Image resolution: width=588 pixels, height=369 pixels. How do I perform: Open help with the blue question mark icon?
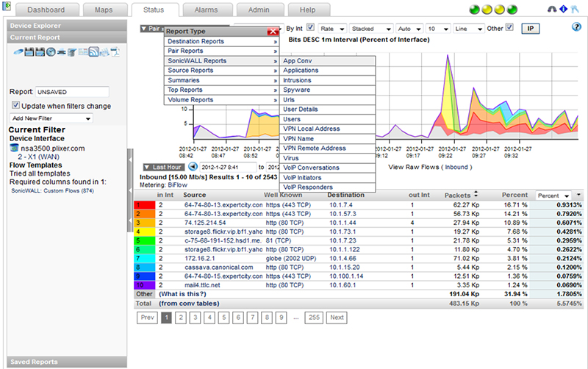[x=576, y=27]
